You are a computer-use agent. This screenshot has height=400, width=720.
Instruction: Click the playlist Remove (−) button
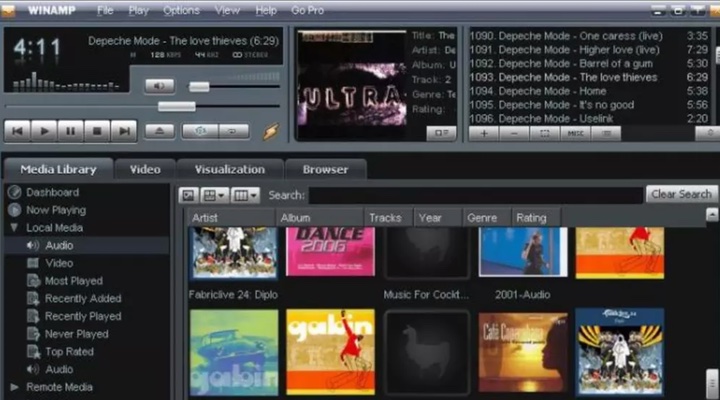click(x=514, y=133)
